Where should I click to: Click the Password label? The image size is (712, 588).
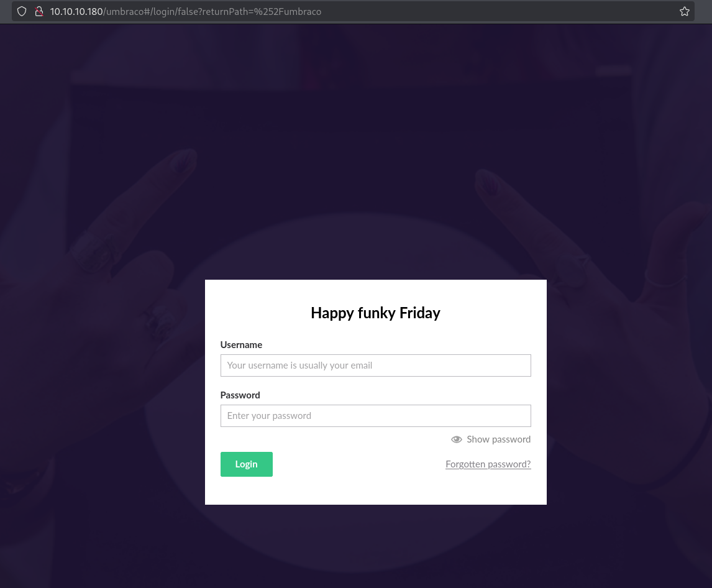point(240,395)
